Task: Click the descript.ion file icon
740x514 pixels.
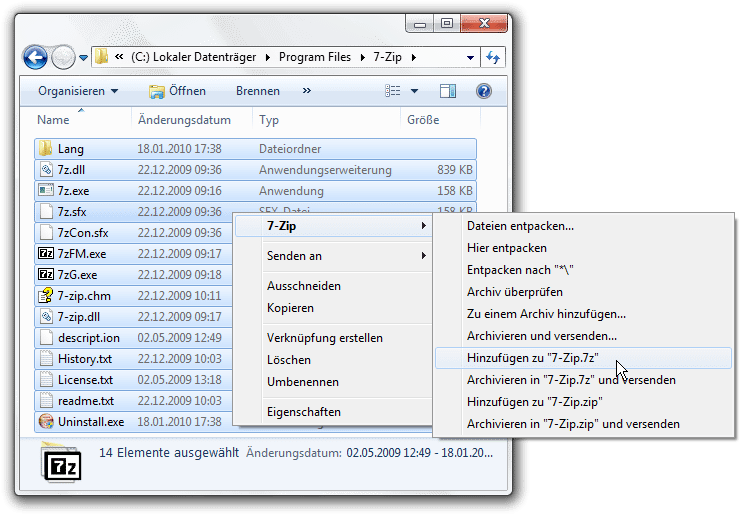Action: coord(46,337)
